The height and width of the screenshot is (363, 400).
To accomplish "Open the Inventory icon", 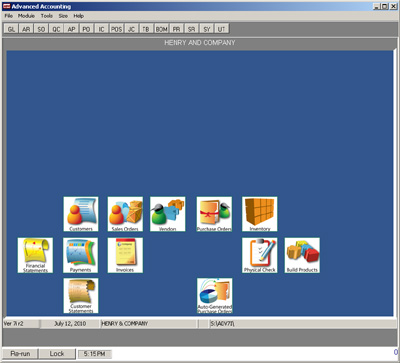I will click(x=260, y=214).
